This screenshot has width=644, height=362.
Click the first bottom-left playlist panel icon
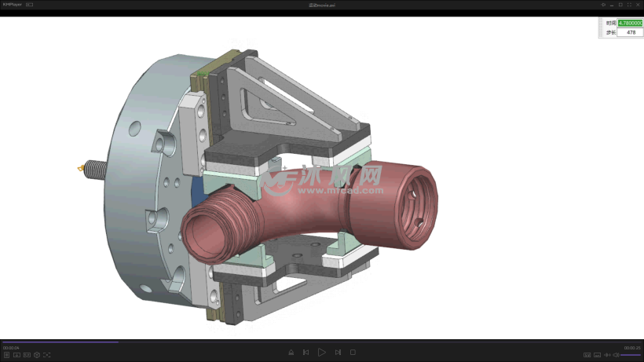6,355
